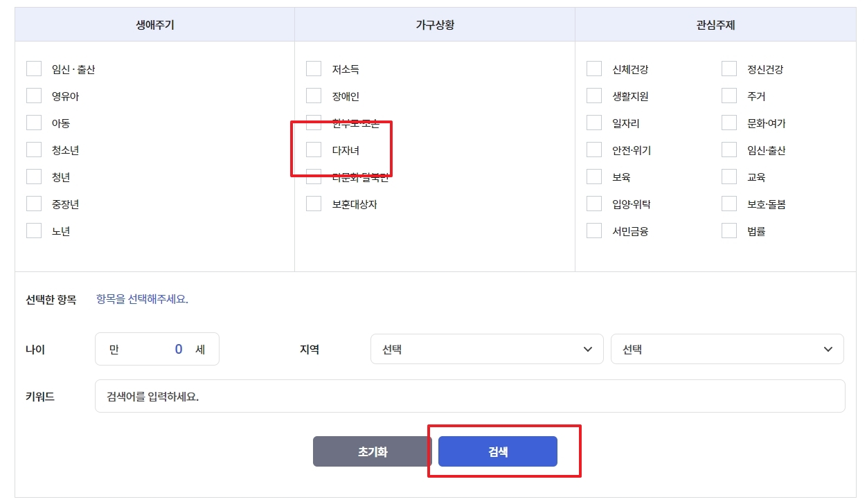This screenshot has width=867, height=504.
Task: Enable the 일자리 checkbox
Action: click(x=593, y=123)
